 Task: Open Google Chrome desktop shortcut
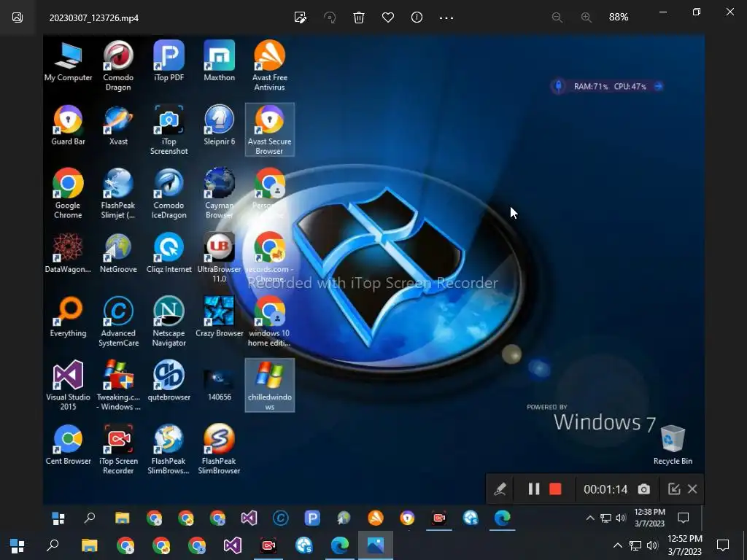68,193
